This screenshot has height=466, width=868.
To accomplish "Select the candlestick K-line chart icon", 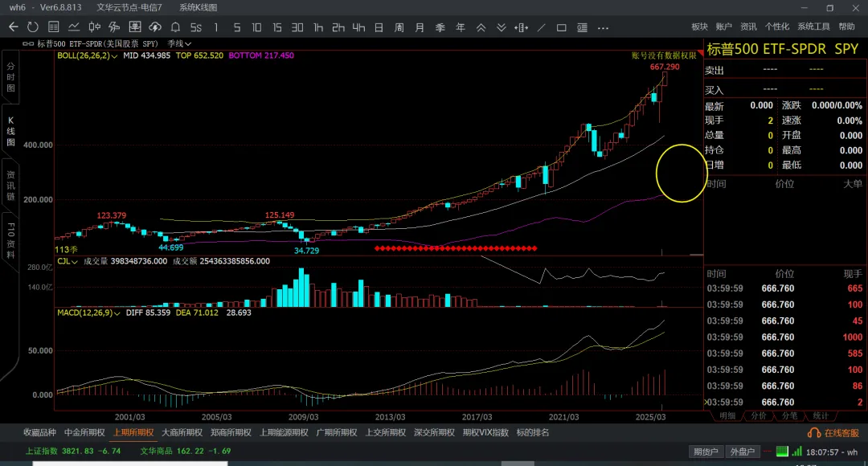I will (94, 27).
